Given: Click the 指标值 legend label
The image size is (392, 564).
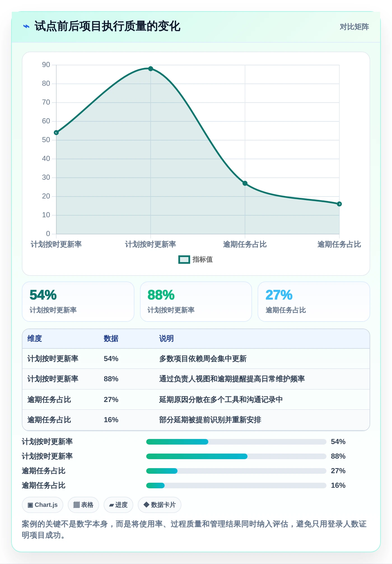Looking at the screenshot, I should point(202,260).
